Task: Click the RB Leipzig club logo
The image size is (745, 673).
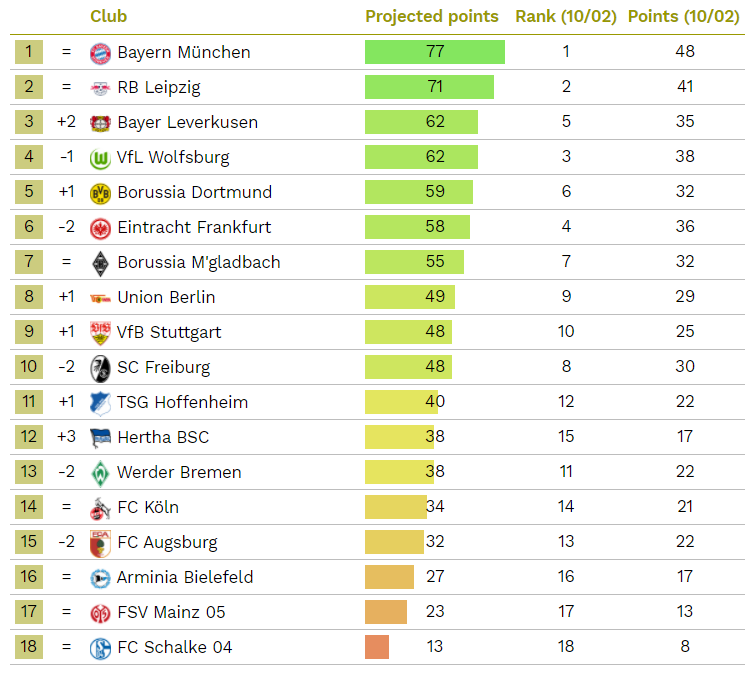Action: (100, 87)
